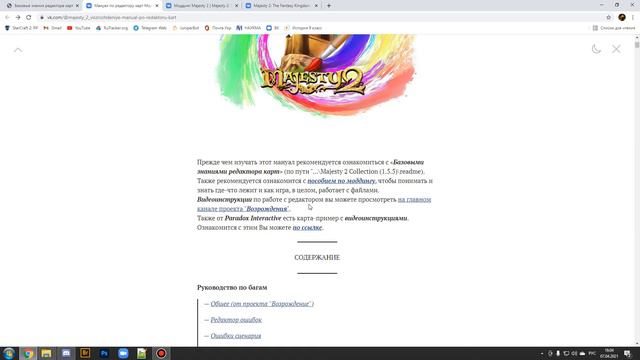Open the Windows notification center
Screen dimensions: 640x360
(x=628, y=353)
